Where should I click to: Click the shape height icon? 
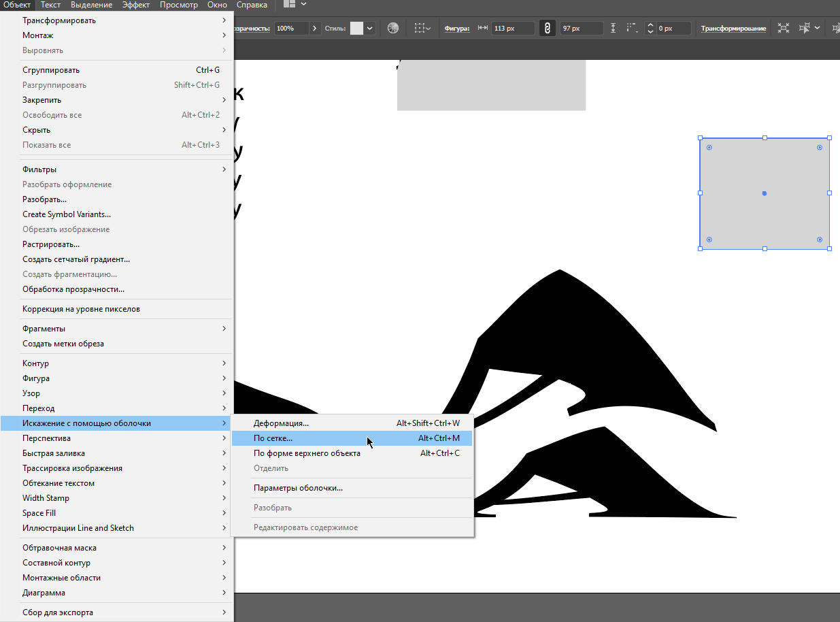[614, 29]
